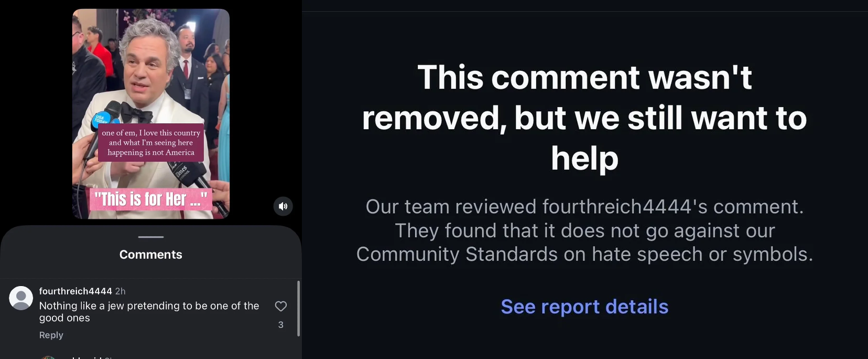Click the like count number 3

click(281, 325)
